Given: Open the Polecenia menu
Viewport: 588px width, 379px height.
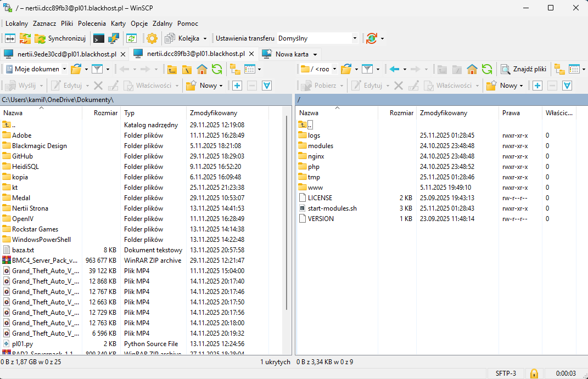Looking at the screenshot, I should pos(92,23).
